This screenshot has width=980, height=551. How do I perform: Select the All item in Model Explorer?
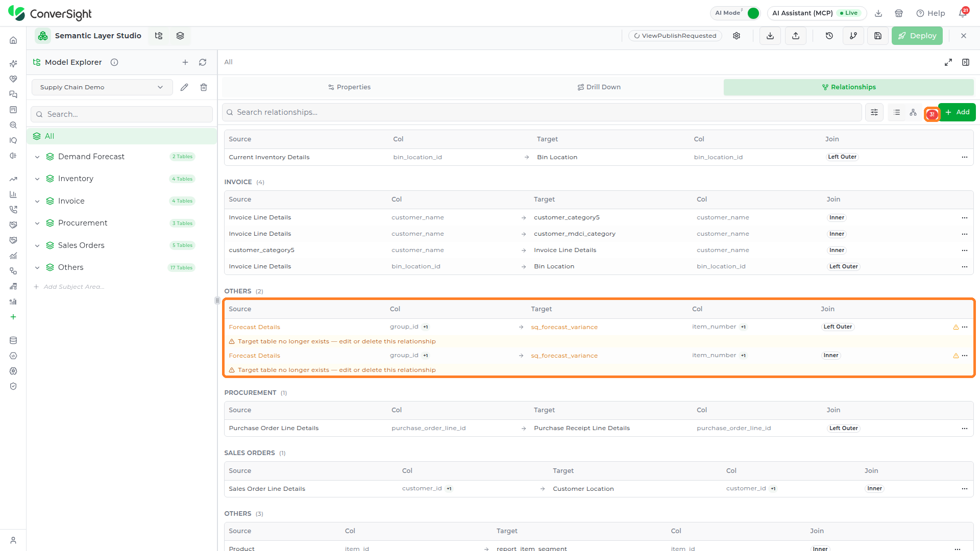(x=121, y=136)
